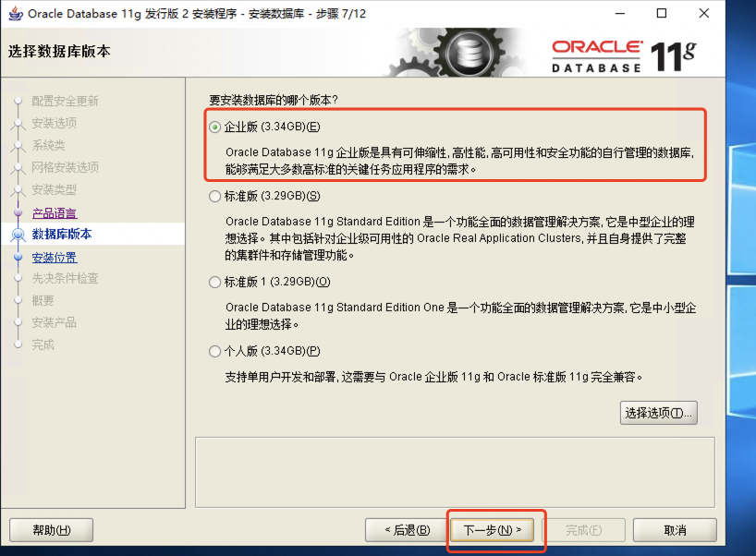This screenshot has width=756, height=556.
Task: Click the 数据库版本 step marker icon
Action: pos(18,236)
